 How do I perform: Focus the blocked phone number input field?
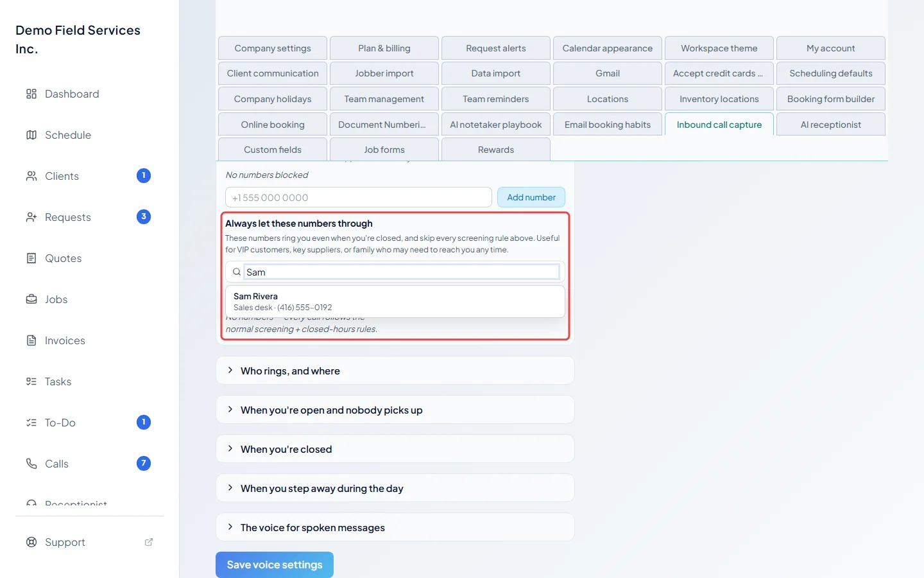pyautogui.click(x=359, y=197)
